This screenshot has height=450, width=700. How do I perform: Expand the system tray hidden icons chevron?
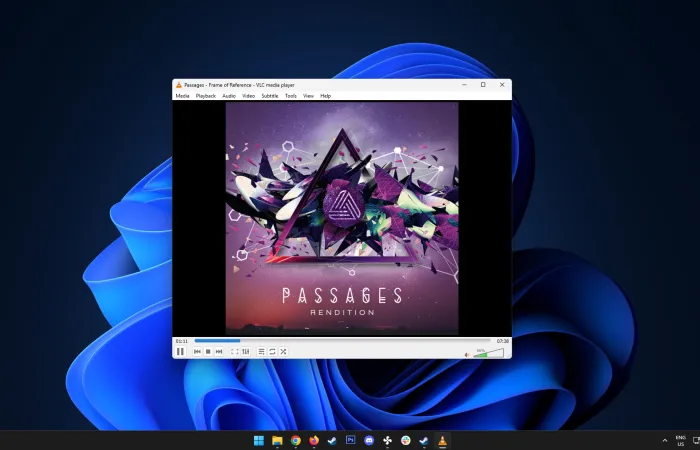coord(665,441)
